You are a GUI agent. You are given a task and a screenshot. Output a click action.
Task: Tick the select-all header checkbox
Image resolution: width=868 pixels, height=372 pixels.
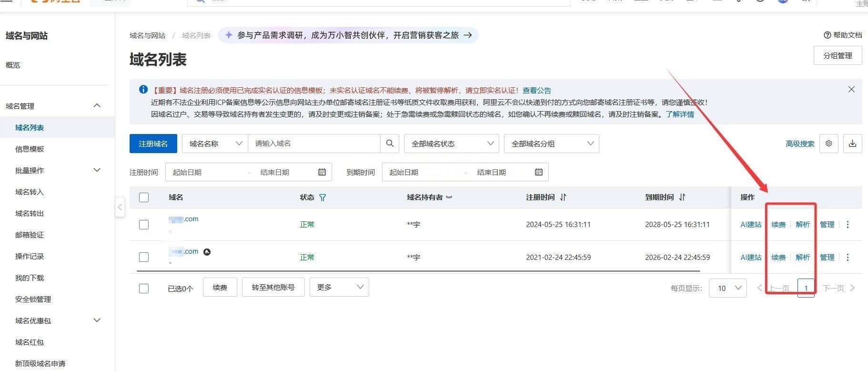click(x=144, y=197)
